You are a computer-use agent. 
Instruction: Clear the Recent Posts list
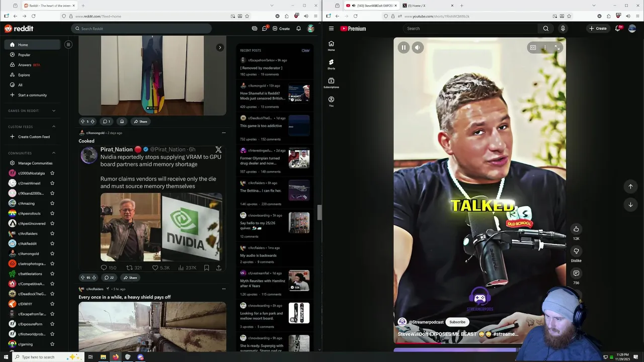305,50
